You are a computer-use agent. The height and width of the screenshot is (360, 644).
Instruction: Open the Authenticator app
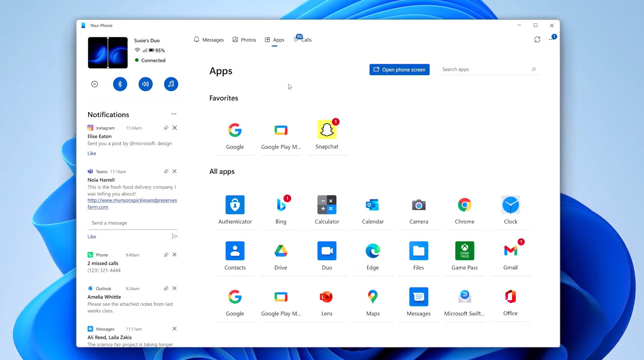coord(235,210)
